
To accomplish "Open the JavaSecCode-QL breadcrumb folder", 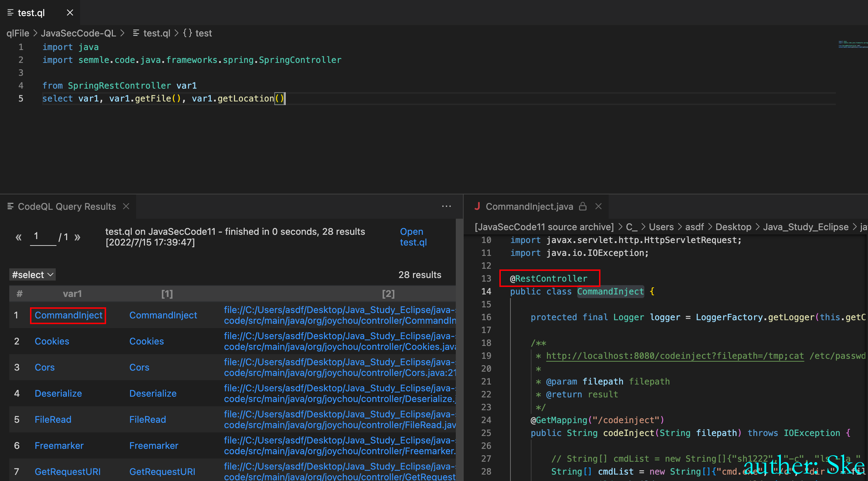I will pyautogui.click(x=78, y=33).
